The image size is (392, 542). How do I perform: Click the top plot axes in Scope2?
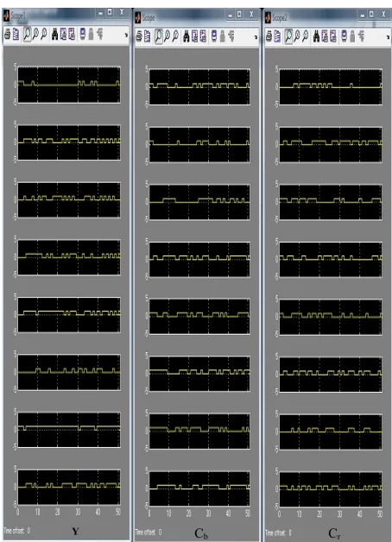[x=331, y=87]
